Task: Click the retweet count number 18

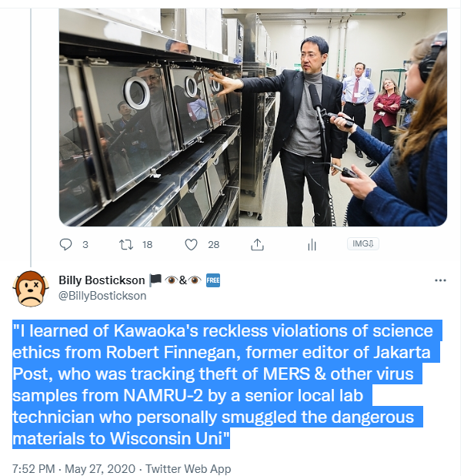Action: (x=148, y=244)
